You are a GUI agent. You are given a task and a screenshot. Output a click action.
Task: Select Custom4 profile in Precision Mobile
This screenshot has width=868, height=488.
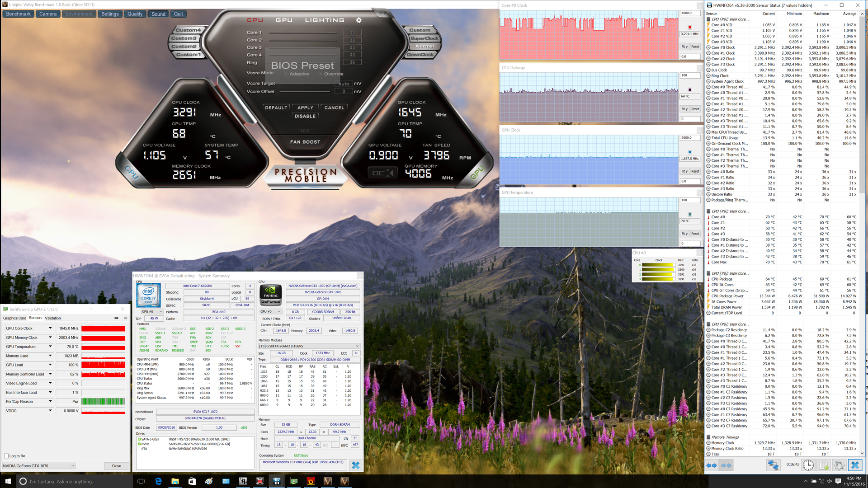click(188, 30)
